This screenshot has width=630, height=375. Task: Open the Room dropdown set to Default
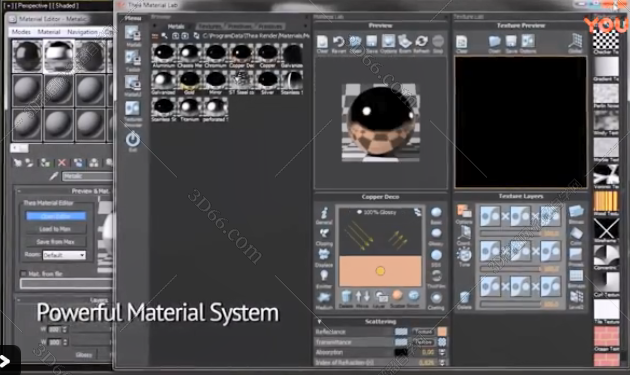(x=64, y=255)
